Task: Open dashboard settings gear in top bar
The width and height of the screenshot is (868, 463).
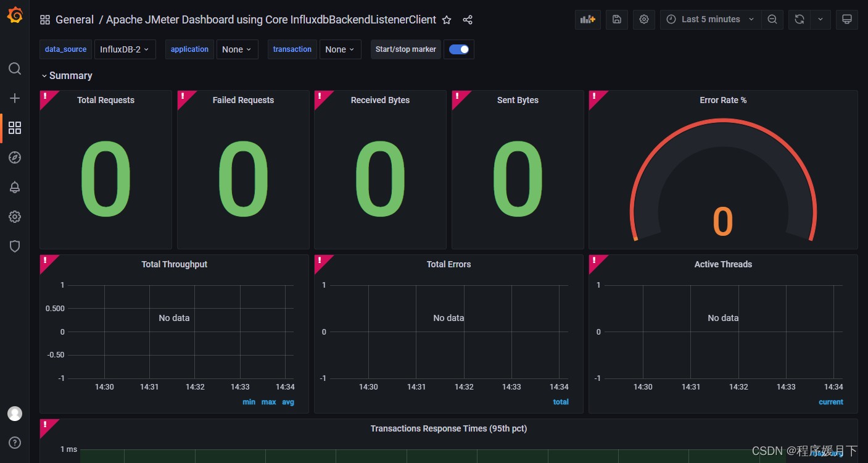Action: coord(644,20)
